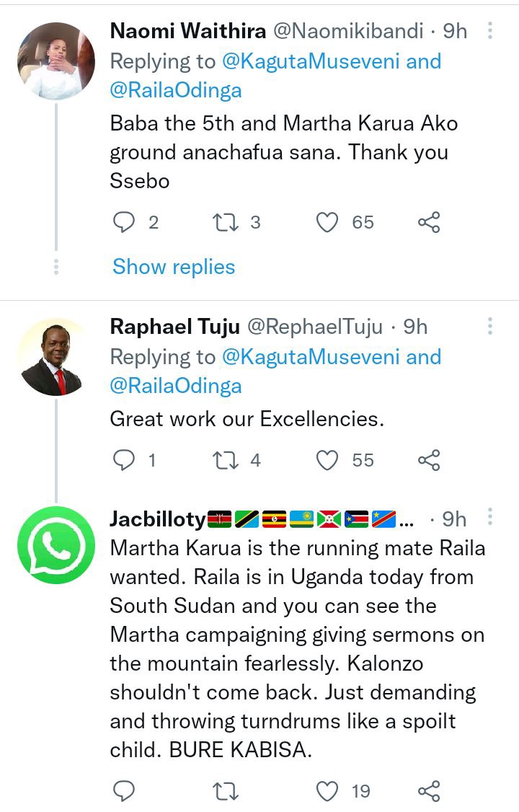The height and width of the screenshot is (812, 519).
Task: Reply to Jacbilloty's tweet
Action: [124, 791]
